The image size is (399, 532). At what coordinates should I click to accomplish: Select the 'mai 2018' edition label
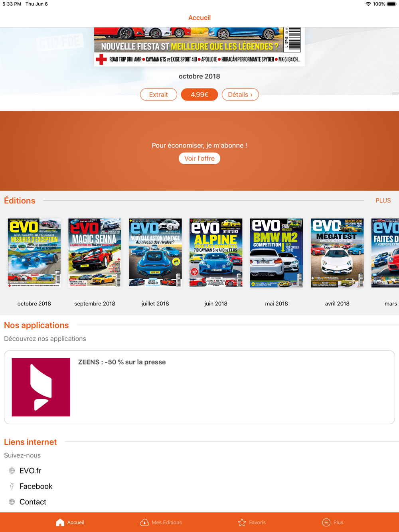(277, 303)
